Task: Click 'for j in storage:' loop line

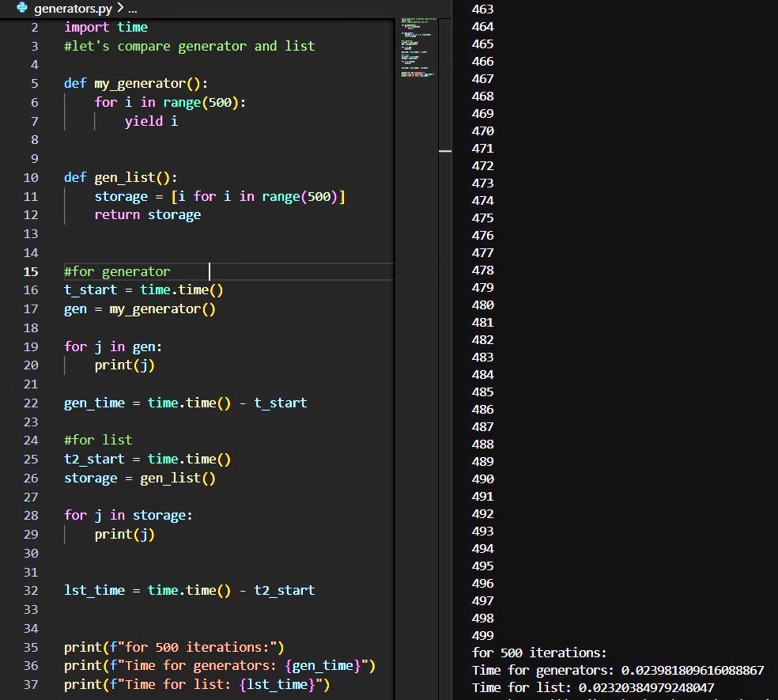Action: [x=128, y=516]
